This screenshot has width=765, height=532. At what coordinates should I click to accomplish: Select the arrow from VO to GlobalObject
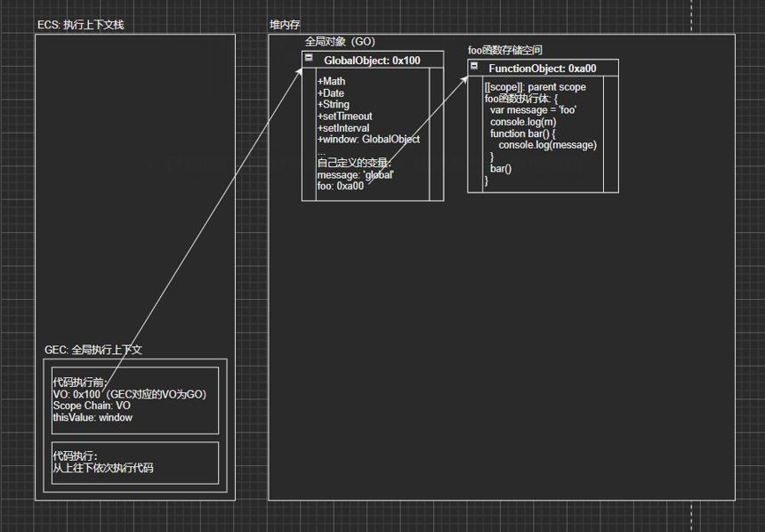(x=204, y=228)
